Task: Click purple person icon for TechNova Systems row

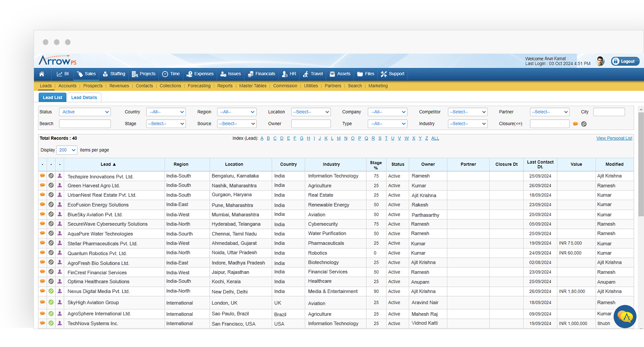Action: [x=60, y=323]
